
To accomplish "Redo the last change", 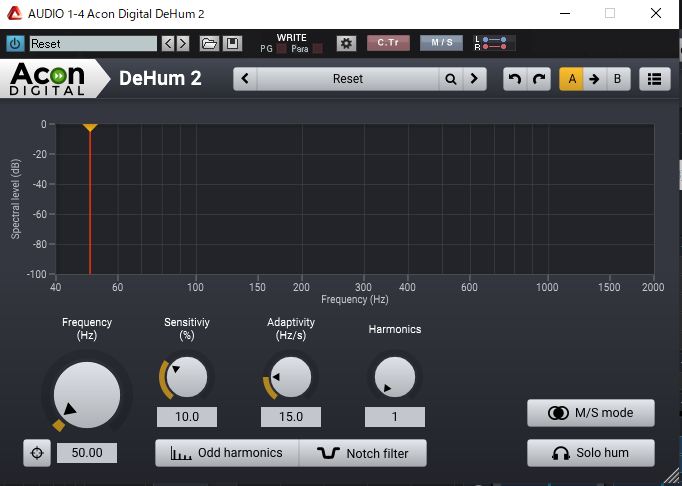I will coord(539,79).
